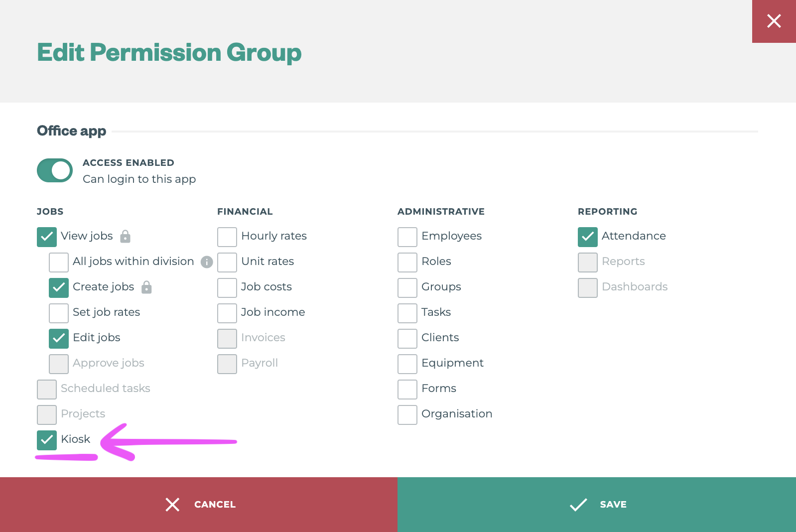Check the Employees checkbox
This screenshot has width=796, height=532.
(x=407, y=237)
